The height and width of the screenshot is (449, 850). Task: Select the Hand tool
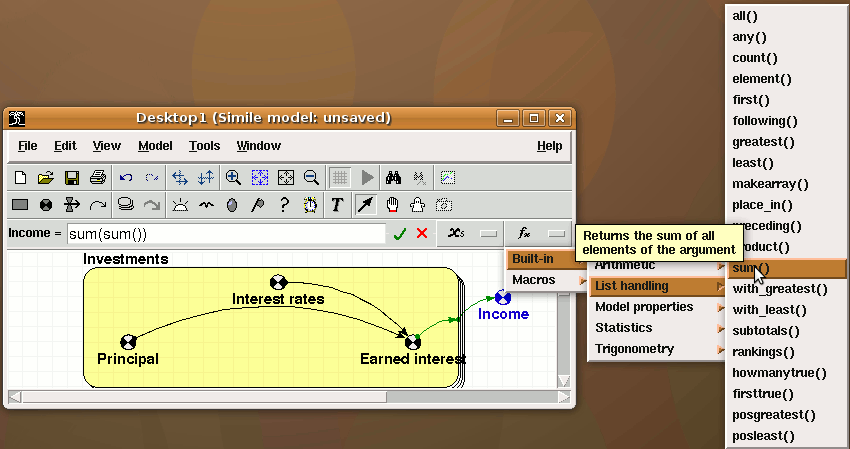pyautogui.click(x=392, y=204)
